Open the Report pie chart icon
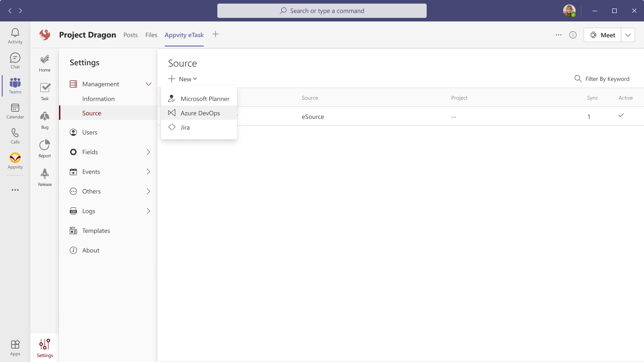The image size is (644, 362). tap(45, 149)
